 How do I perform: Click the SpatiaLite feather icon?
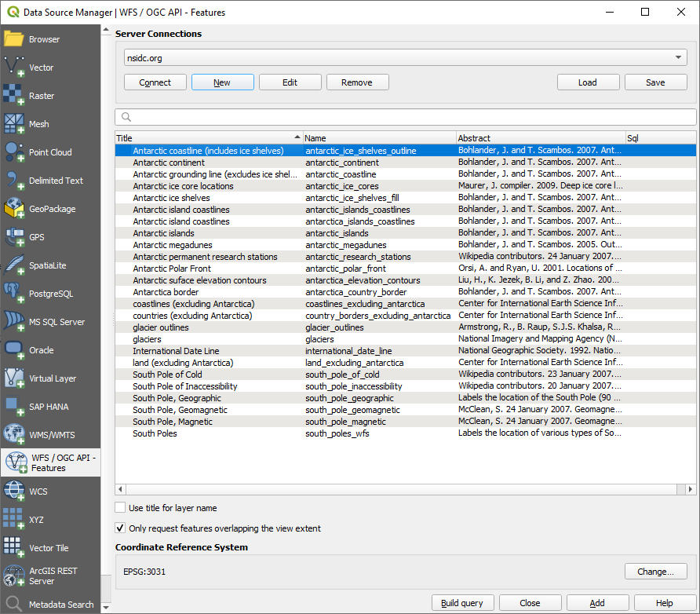point(14,265)
